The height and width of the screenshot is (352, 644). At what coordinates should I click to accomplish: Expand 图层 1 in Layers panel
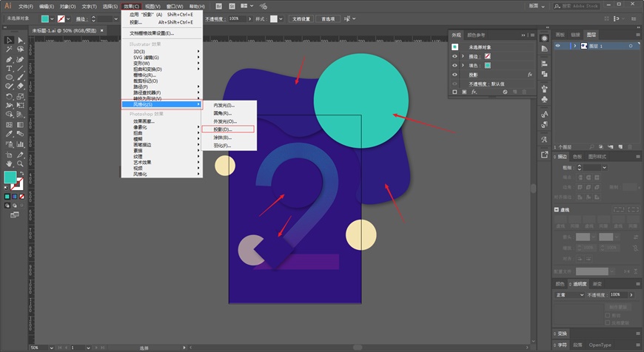(x=575, y=46)
